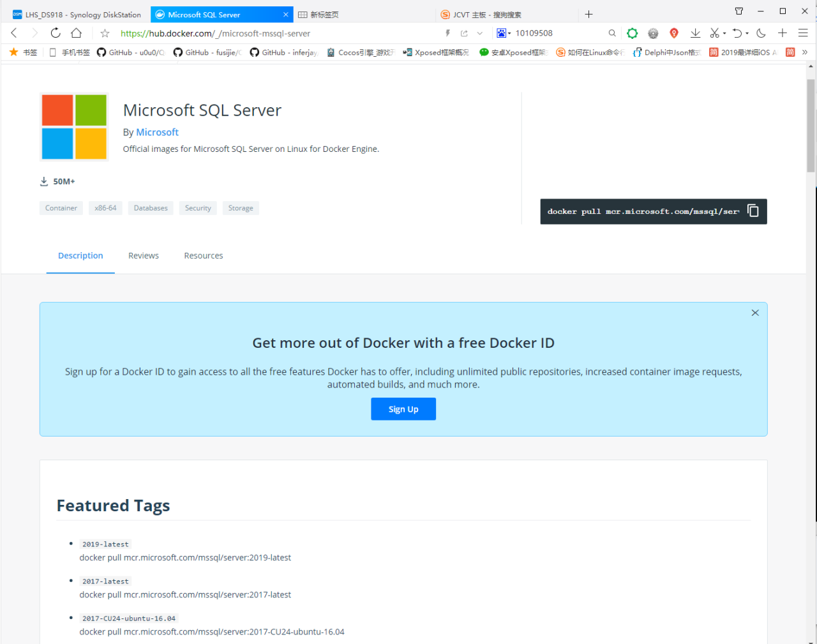
Task: Open the 如何在Linux命令 bookmark
Action: [x=590, y=52]
